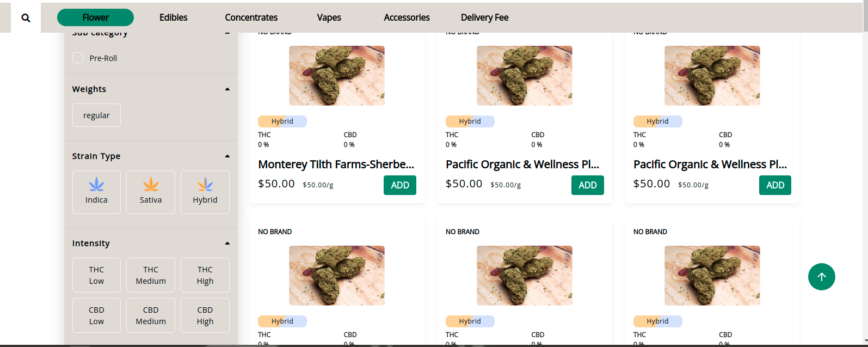Open the Vapes category tab
The width and height of the screenshot is (868, 347).
click(329, 17)
